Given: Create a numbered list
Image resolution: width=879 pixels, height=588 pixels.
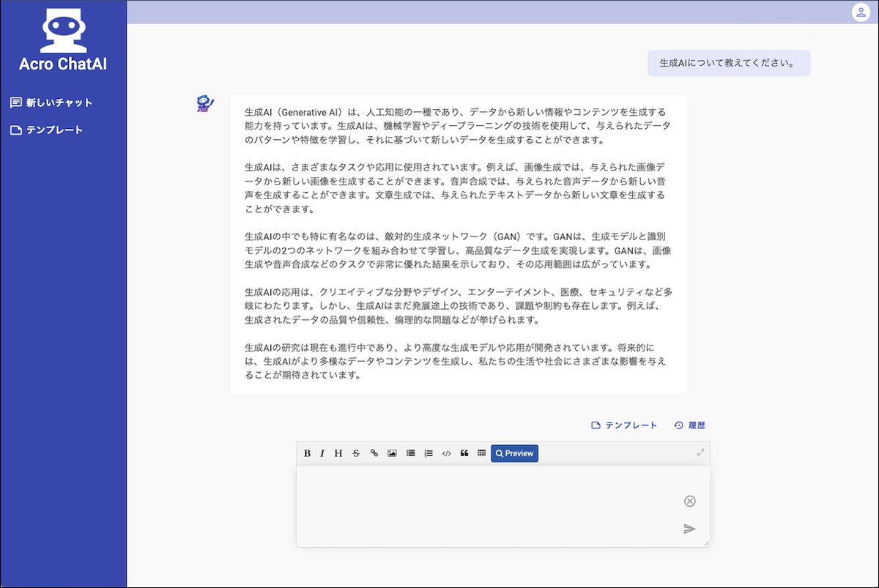Looking at the screenshot, I should click(428, 453).
